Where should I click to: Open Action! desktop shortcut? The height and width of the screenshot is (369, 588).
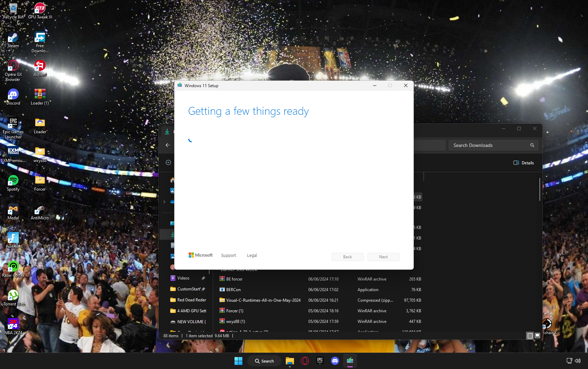pyautogui.click(x=40, y=68)
